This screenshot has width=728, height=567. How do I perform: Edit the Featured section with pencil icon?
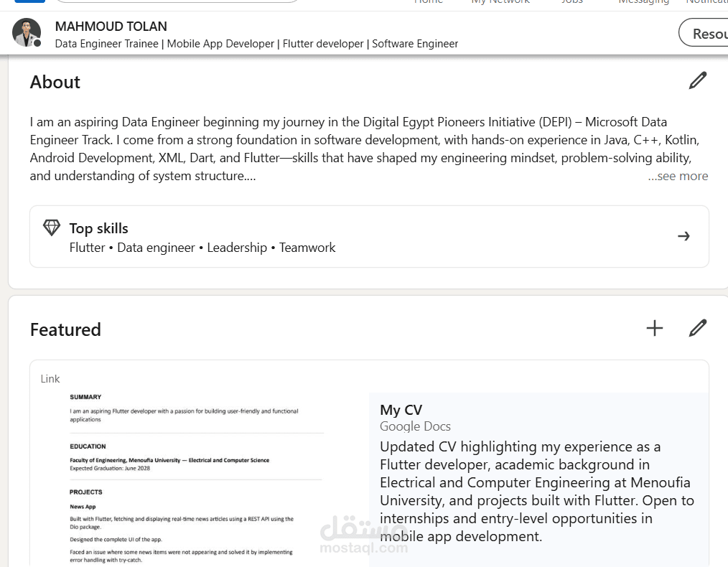(x=697, y=328)
